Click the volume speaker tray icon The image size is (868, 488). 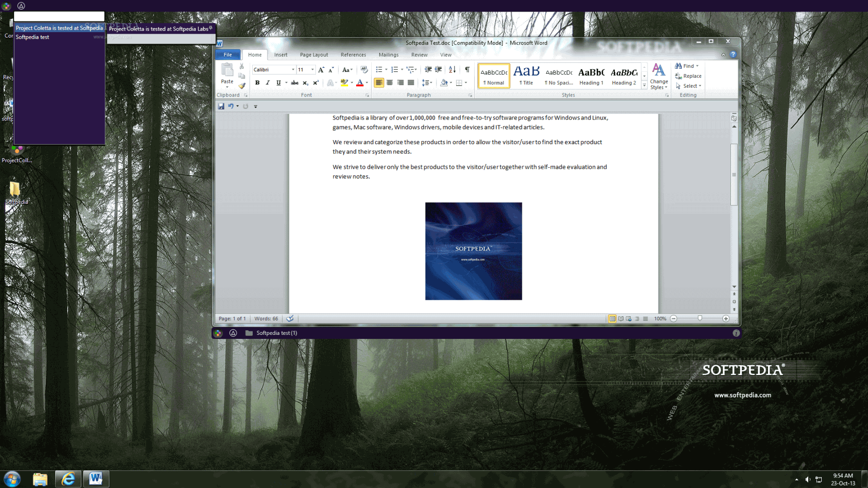coord(807,479)
